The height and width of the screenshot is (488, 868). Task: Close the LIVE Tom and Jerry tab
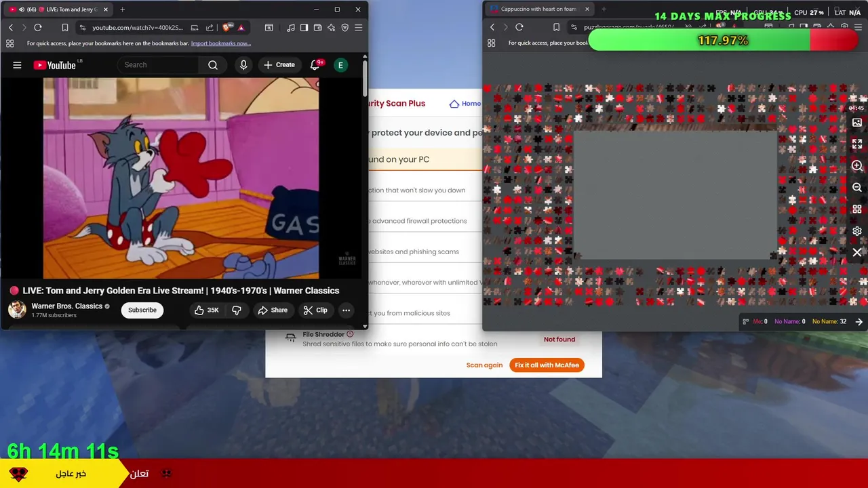tap(106, 9)
